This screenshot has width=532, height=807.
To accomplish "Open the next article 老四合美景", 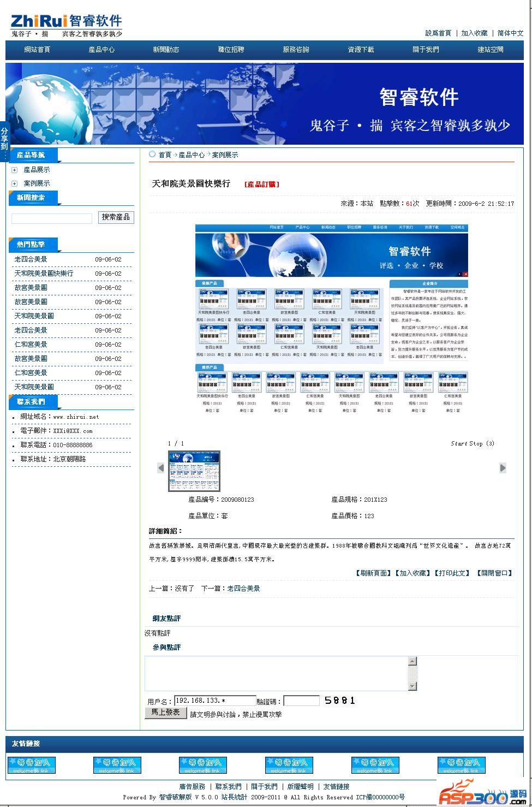I will [x=243, y=589].
